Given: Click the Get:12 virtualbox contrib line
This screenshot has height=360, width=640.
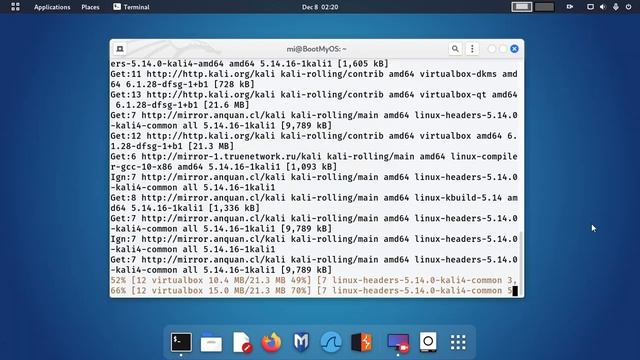Looking at the screenshot, I should (x=313, y=141).
